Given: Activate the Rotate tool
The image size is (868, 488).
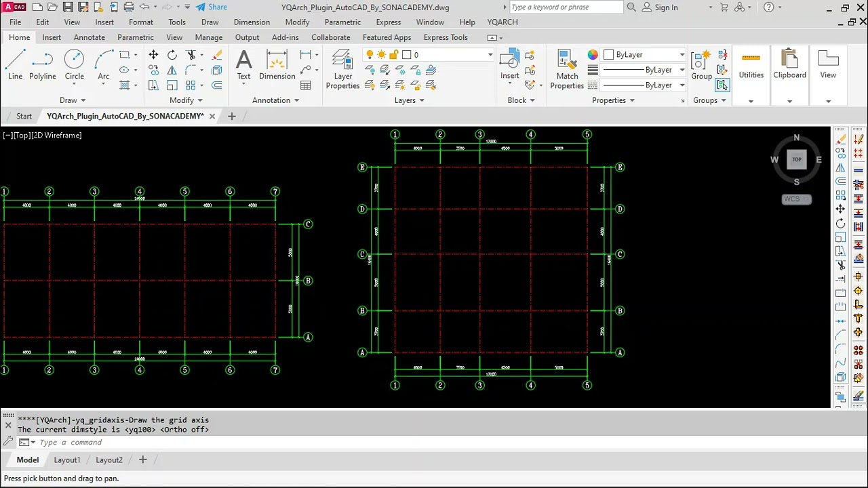Looking at the screenshot, I should coord(172,55).
